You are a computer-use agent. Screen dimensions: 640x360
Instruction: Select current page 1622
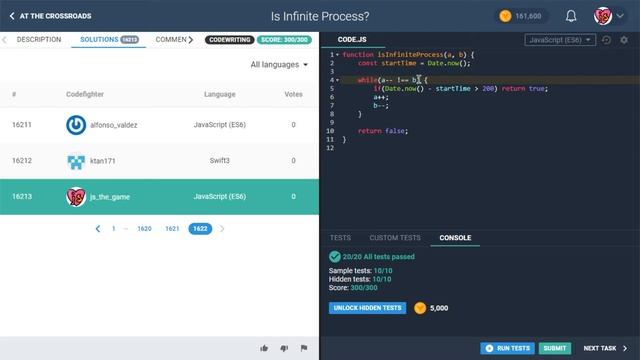(200, 229)
